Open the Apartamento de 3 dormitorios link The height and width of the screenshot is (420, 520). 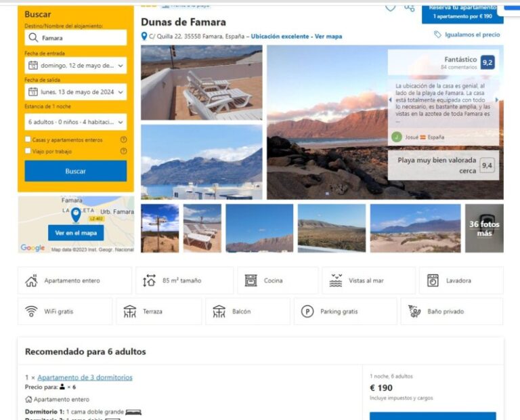coord(85,377)
